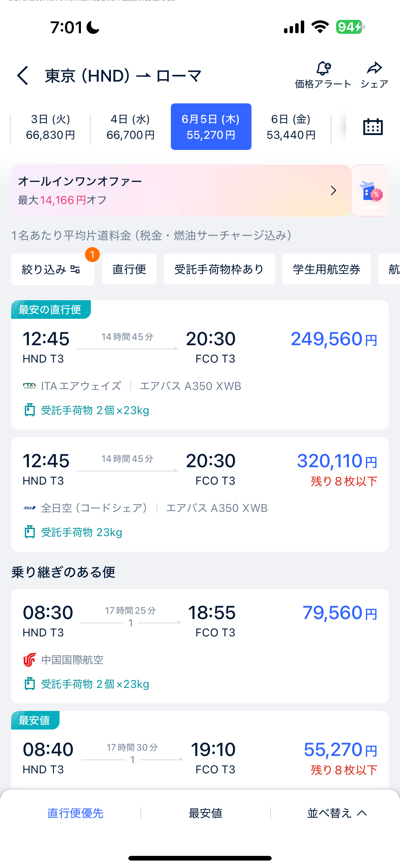
Task: Expand the 並べ替え sort menu
Action: tap(337, 813)
